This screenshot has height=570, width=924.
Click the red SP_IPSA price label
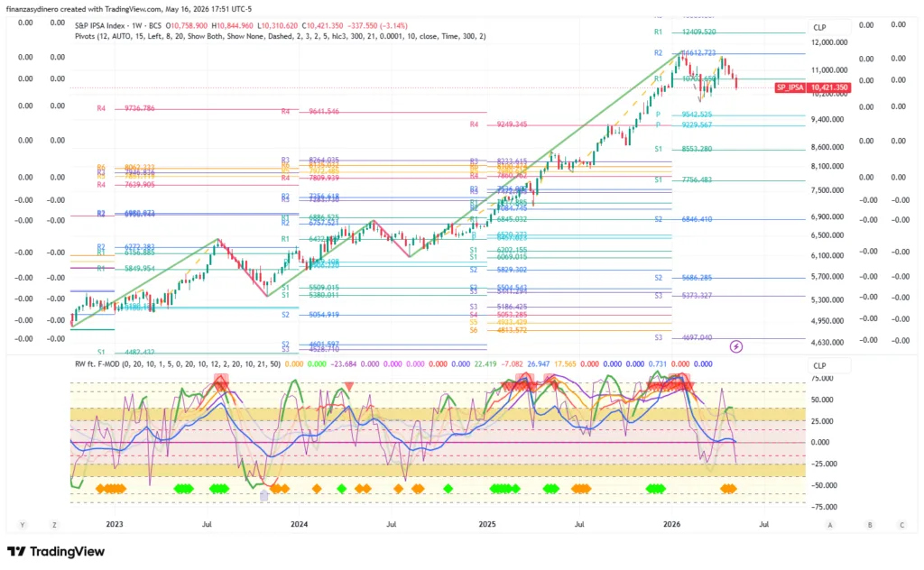[790, 87]
